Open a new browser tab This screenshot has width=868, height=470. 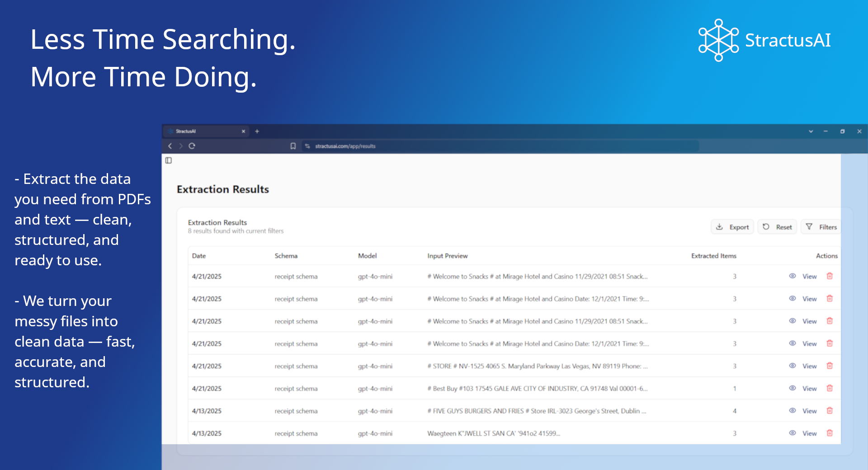point(257,132)
